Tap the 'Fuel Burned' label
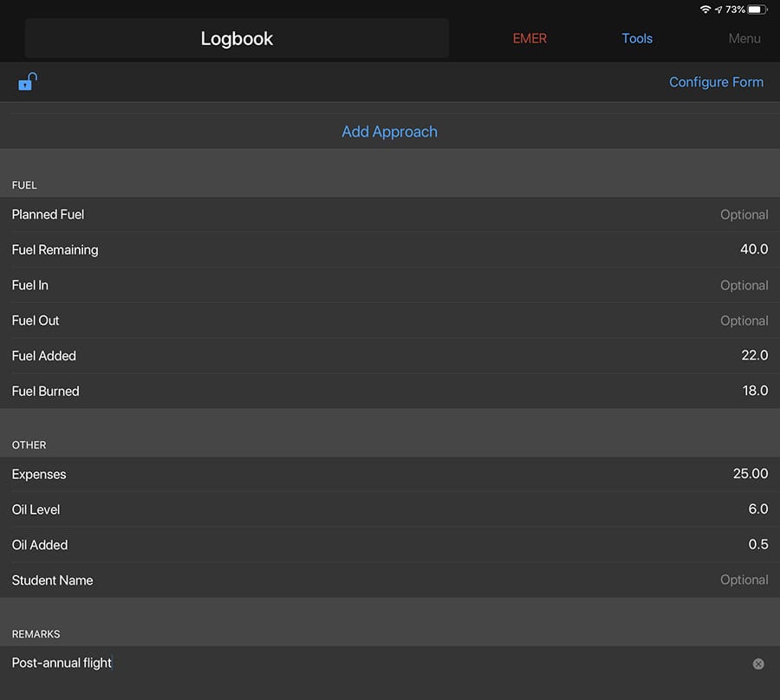 coord(45,392)
